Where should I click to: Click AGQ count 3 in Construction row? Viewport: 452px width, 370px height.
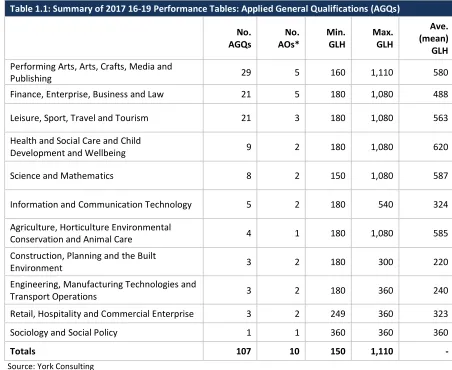click(x=249, y=262)
